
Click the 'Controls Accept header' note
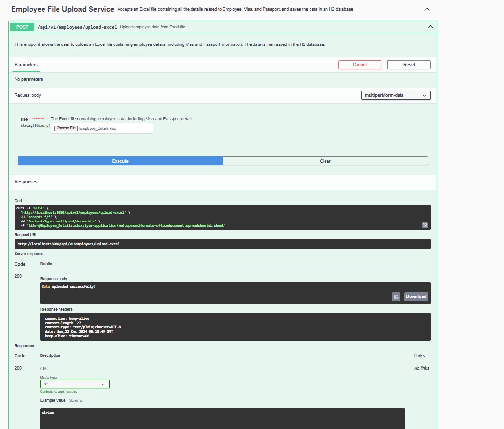59,392
